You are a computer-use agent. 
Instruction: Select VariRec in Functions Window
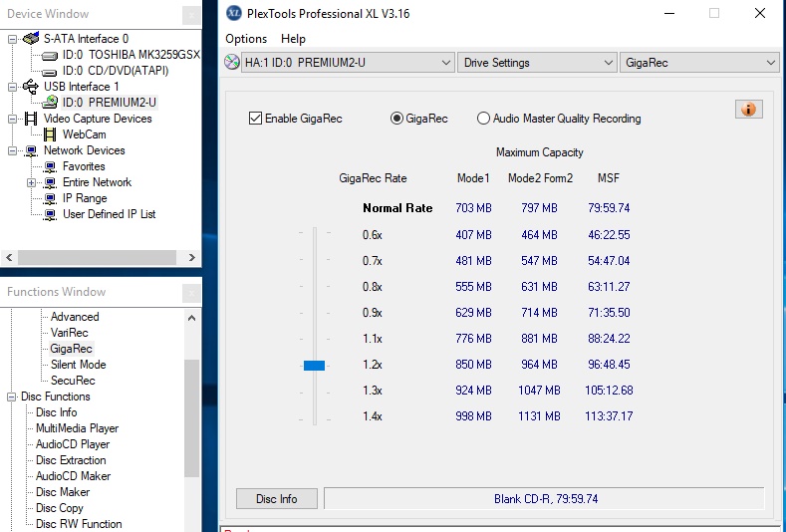pos(69,333)
